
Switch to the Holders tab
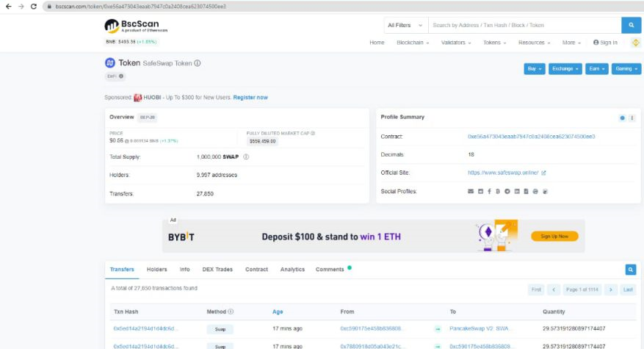coord(157,270)
